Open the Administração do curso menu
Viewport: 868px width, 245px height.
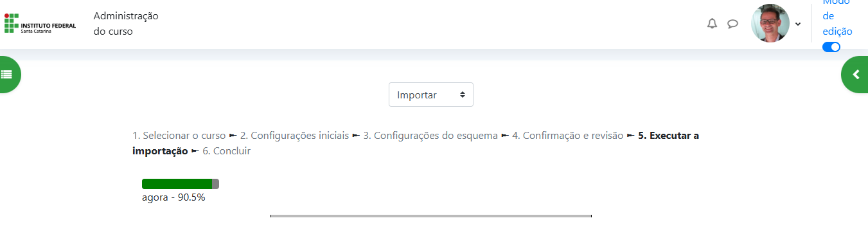click(x=126, y=24)
